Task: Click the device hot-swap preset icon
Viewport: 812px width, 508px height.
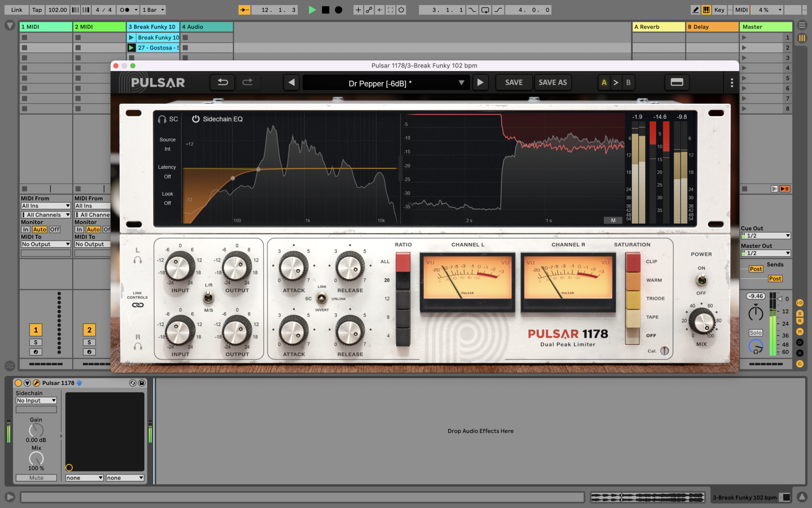Action: 132,383
